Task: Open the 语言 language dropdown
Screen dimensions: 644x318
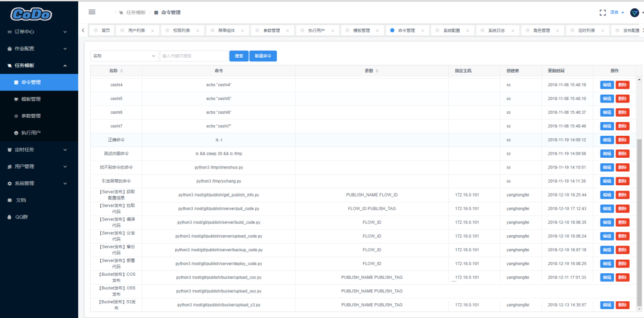Action: (615, 13)
